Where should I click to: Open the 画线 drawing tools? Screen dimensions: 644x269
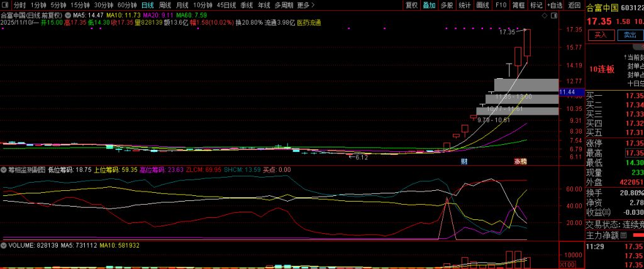482,5
